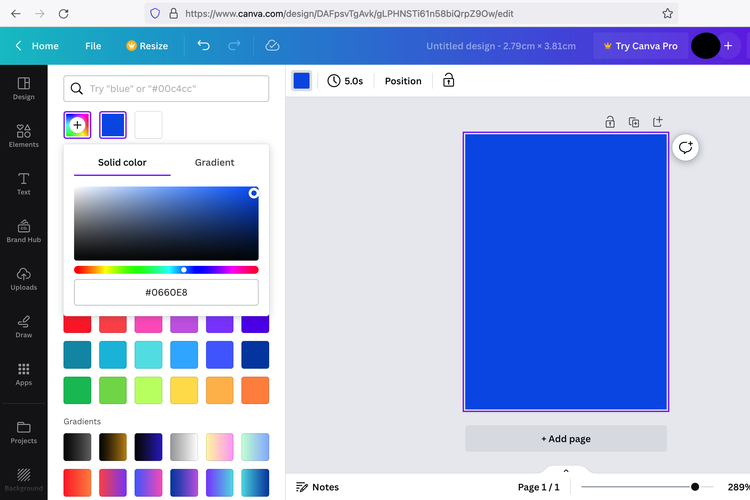The width and height of the screenshot is (750, 500).
Task: Select the Draw tool in sidebar
Action: pyautogui.click(x=23, y=326)
